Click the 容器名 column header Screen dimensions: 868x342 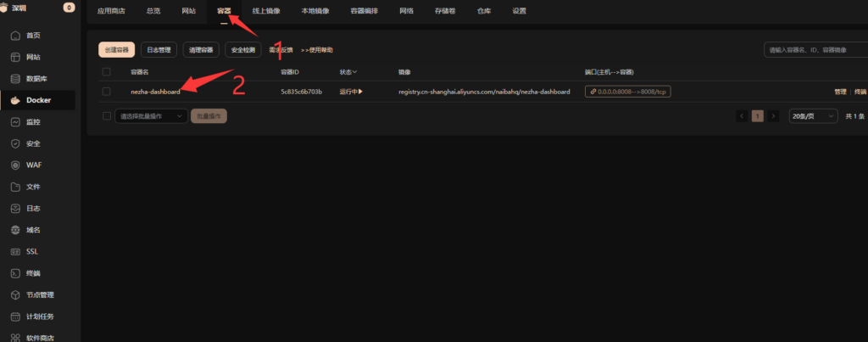(x=140, y=72)
